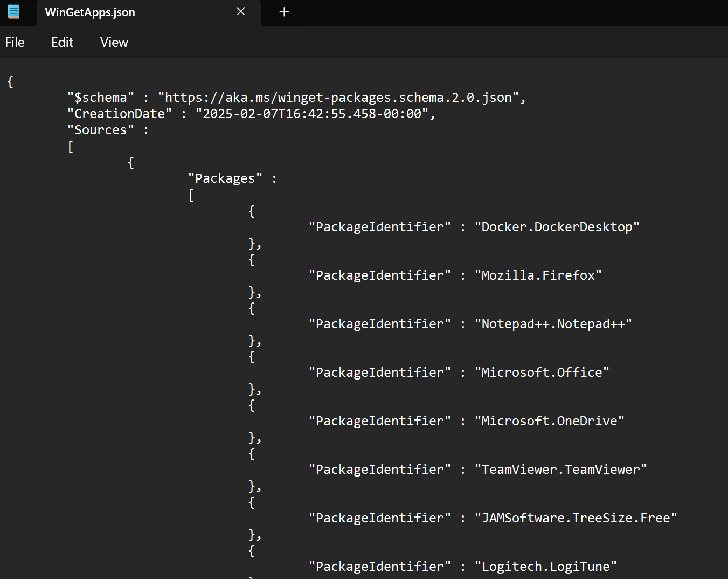The width and height of the screenshot is (728, 579).
Task: Click "PackageIdentifier" key on the TreeSize line
Action: coord(380,518)
